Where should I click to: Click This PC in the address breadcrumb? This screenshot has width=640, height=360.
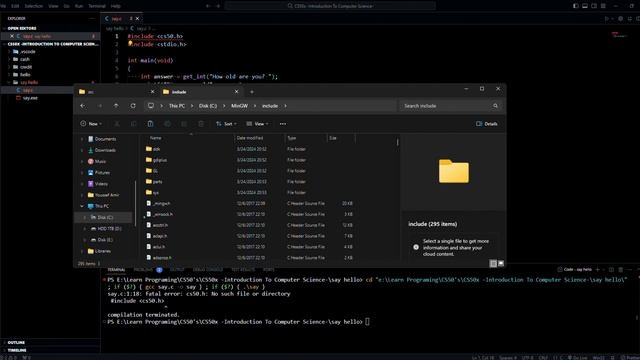point(177,106)
